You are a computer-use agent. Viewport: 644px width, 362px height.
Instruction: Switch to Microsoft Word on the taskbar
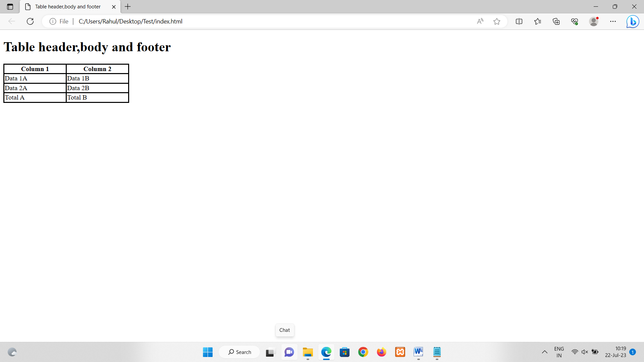coord(418,352)
